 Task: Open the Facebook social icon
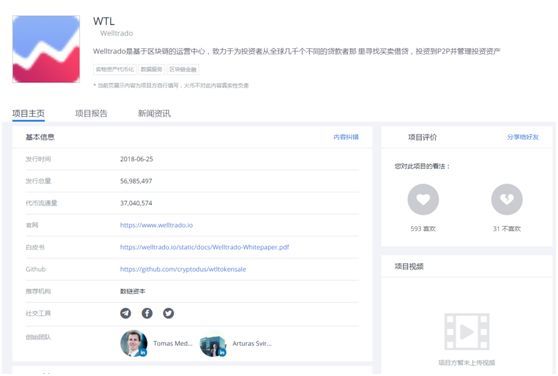pos(147,313)
